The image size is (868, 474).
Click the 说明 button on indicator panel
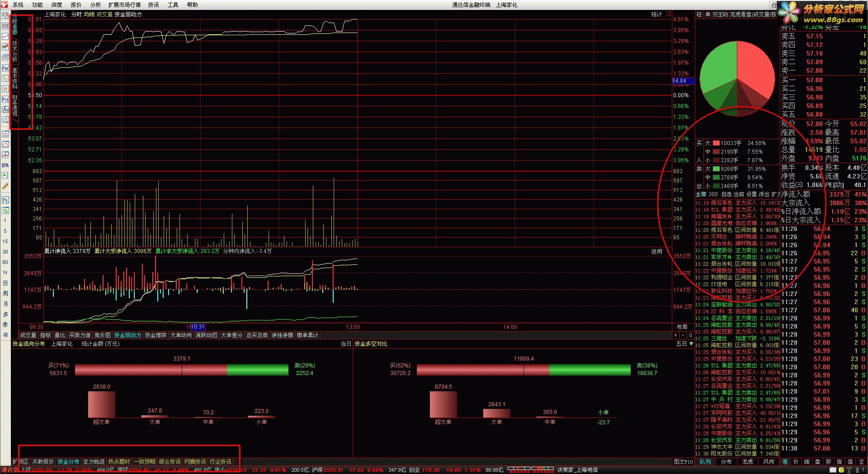tap(656, 252)
